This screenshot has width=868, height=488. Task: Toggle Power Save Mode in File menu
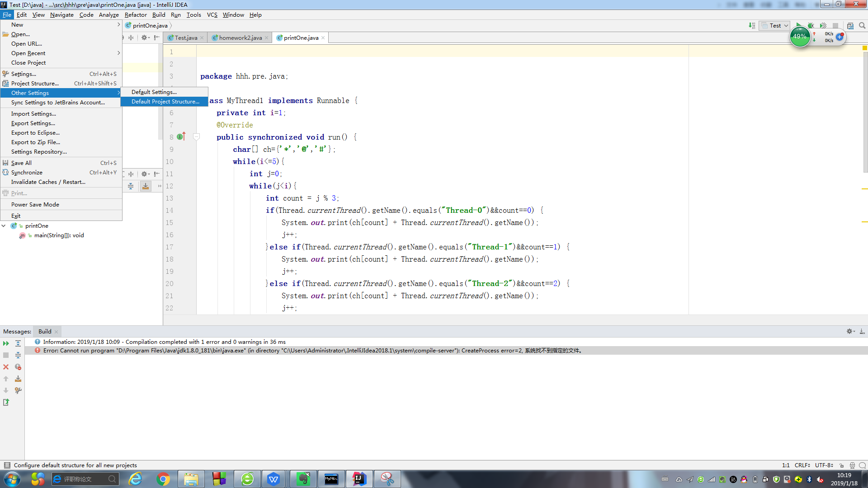click(35, 205)
